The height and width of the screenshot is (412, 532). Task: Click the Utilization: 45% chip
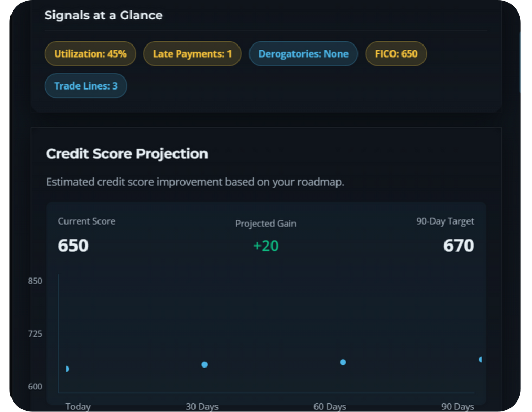tap(90, 54)
